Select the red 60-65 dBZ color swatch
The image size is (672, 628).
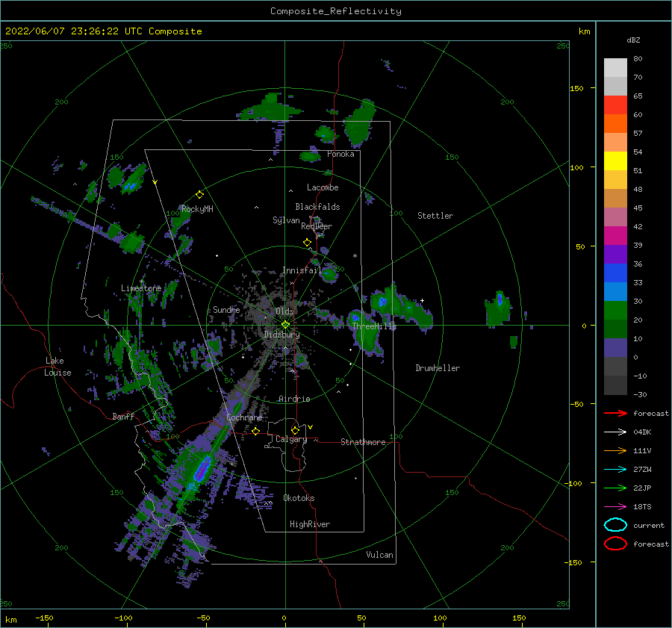coord(615,105)
